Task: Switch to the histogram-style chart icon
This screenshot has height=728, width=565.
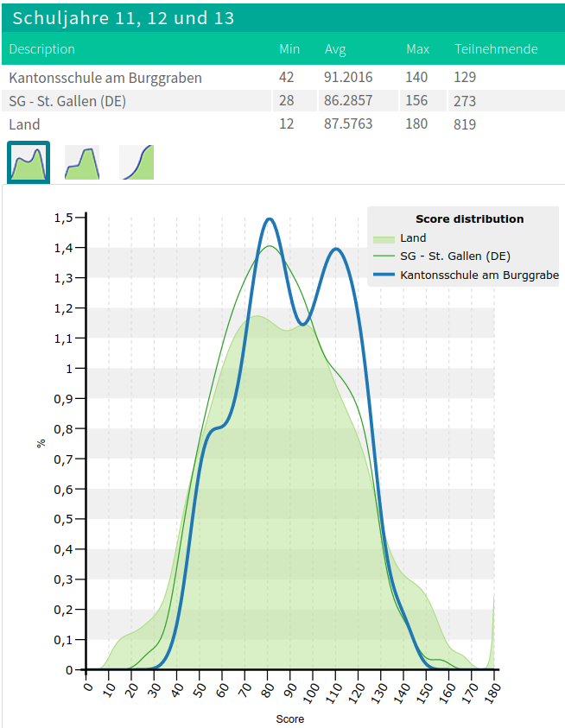Action: pos(82,162)
